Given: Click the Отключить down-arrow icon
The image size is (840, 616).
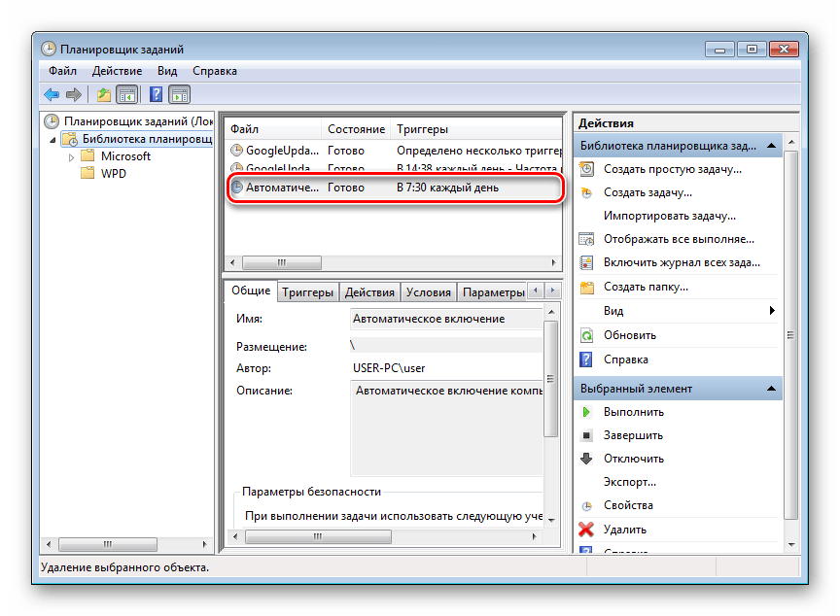Looking at the screenshot, I should point(586,459).
